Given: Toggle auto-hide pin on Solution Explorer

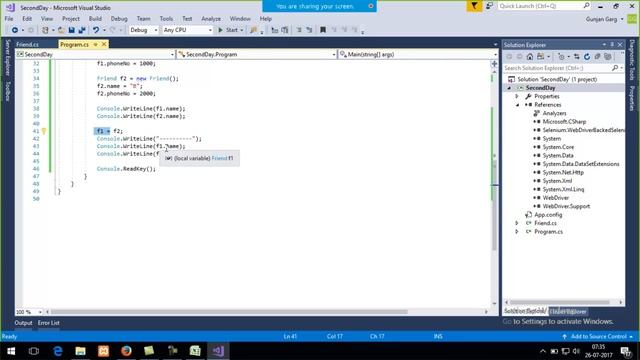Looking at the screenshot, I should tap(612, 44).
